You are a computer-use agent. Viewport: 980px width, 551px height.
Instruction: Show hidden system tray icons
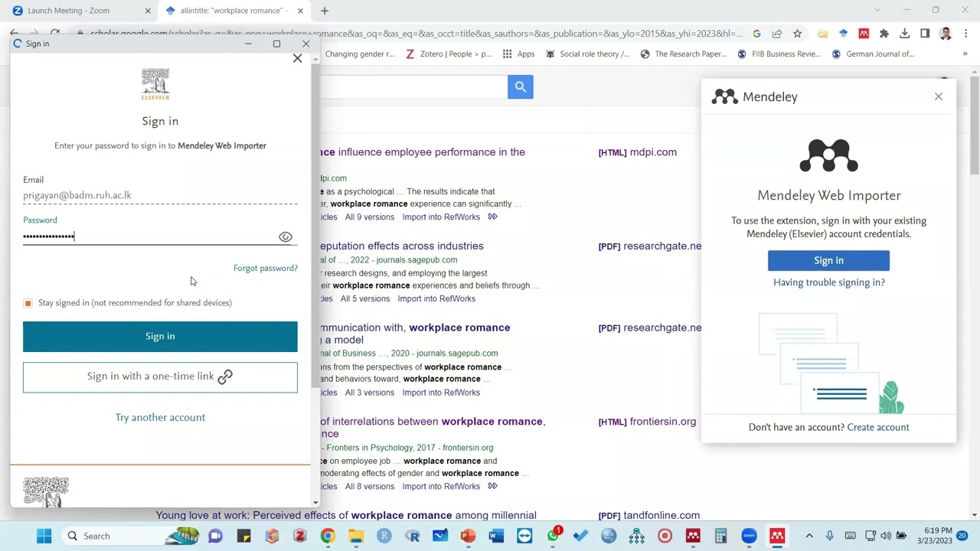809,536
